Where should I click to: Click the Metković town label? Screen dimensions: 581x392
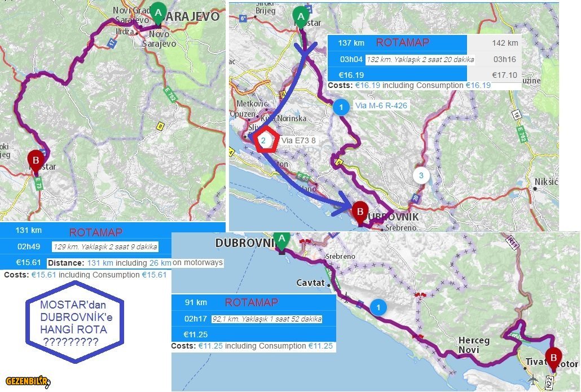252,104
